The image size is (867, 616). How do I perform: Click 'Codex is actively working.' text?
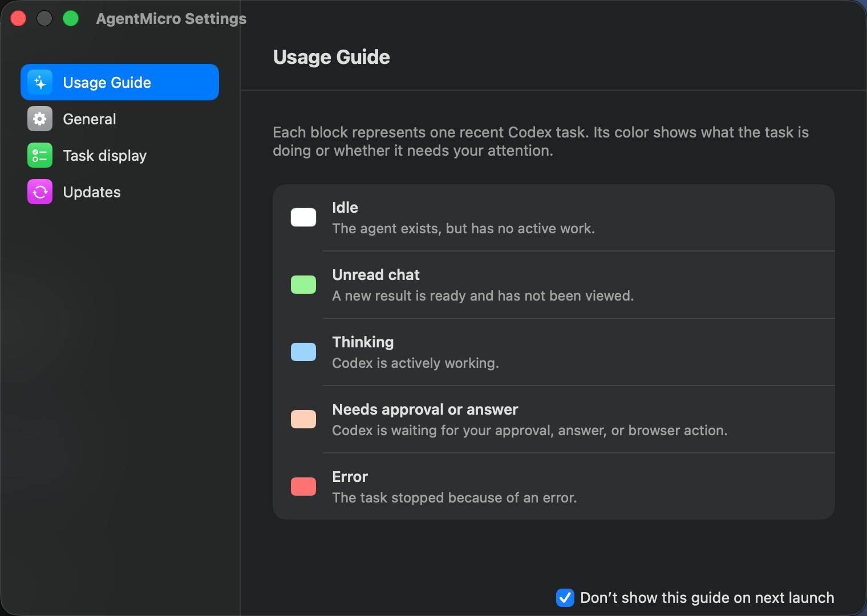click(x=415, y=363)
